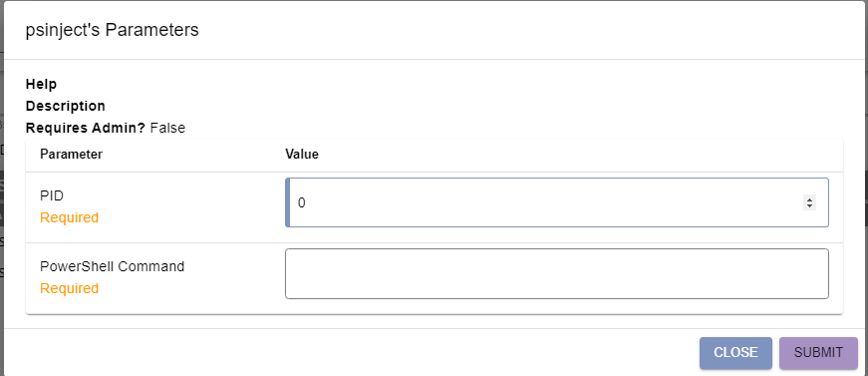The width and height of the screenshot is (868, 376).
Task: Click the Parameter column header
Action: pyautogui.click(x=71, y=154)
